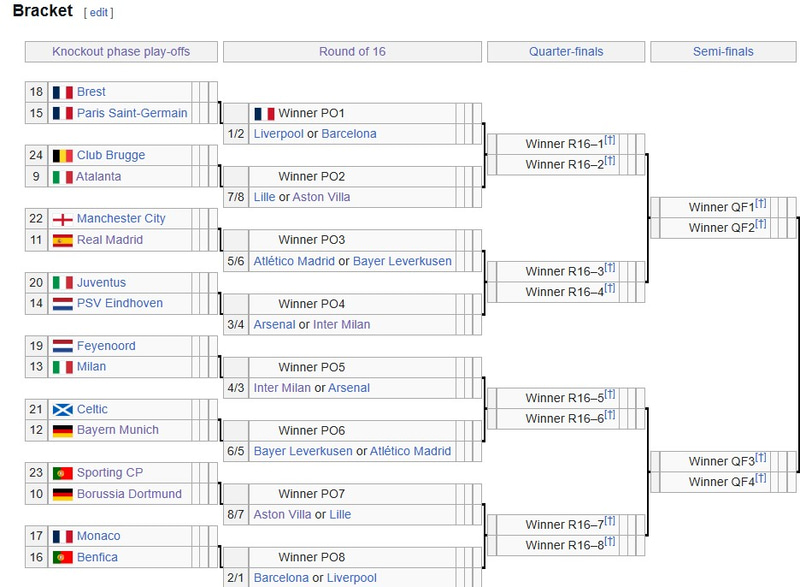Open the Atlético Madrid link in 5/6 row

point(294,261)
